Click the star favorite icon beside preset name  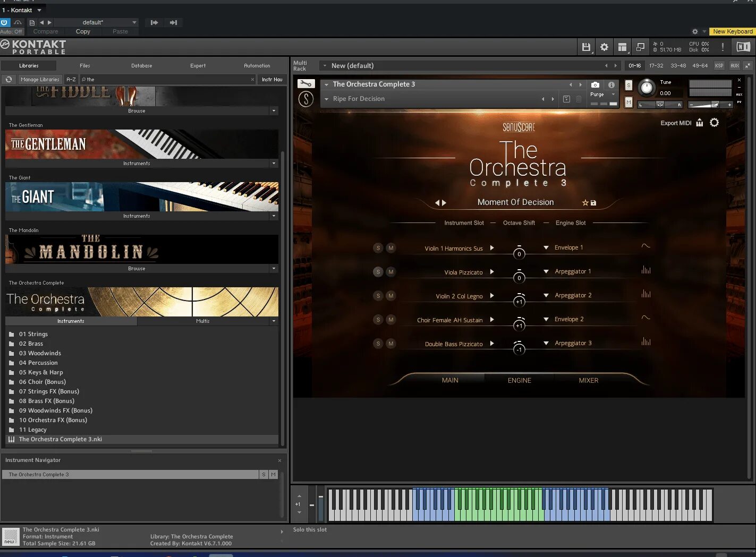click(585, 203)
